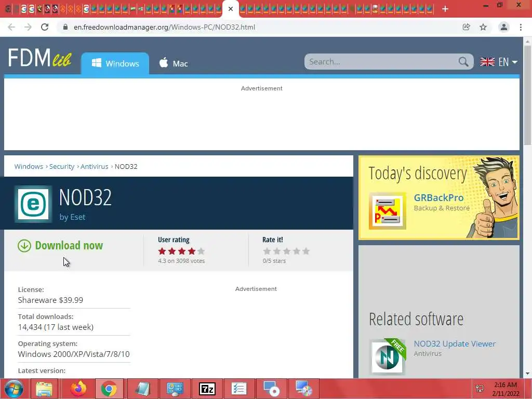Select 'Windows 2000/XP/Vista/7/8/10' text
The width and height of the screenshot is (532, 399).
click(x=74, y=354)
